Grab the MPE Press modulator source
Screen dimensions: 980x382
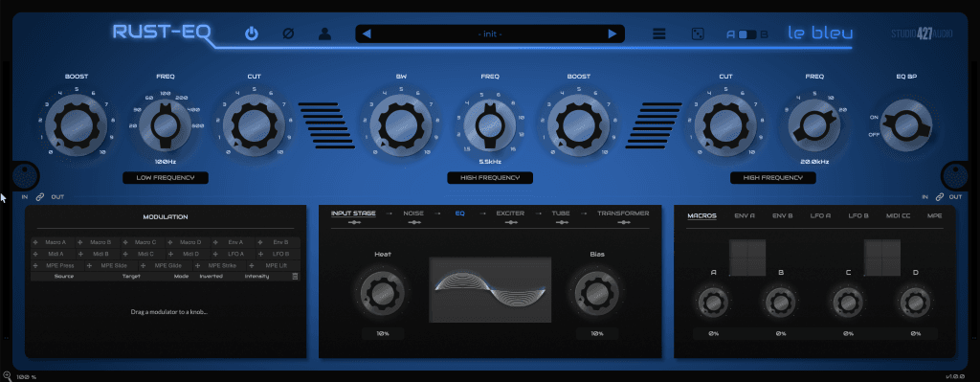pyautogui.click(x=57, y=266)
